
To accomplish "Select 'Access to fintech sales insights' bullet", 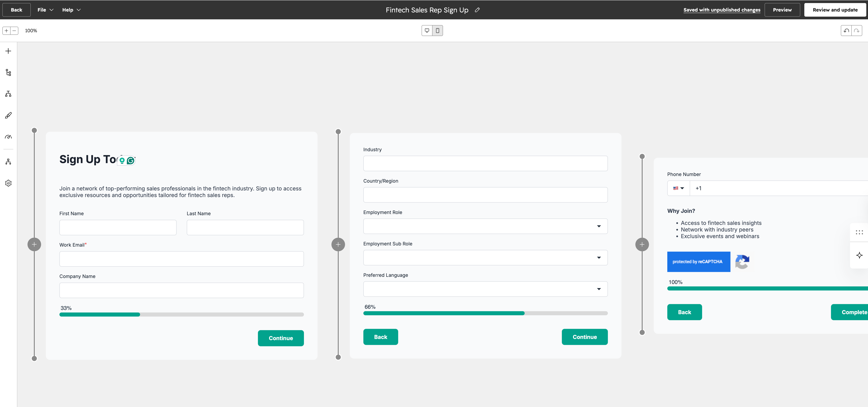I will (x=721, y=223).
